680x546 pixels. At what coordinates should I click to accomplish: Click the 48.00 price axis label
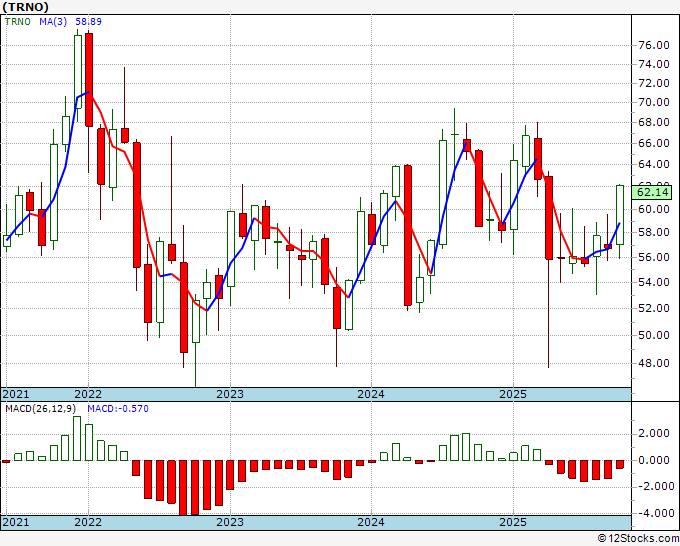[654, 363]
